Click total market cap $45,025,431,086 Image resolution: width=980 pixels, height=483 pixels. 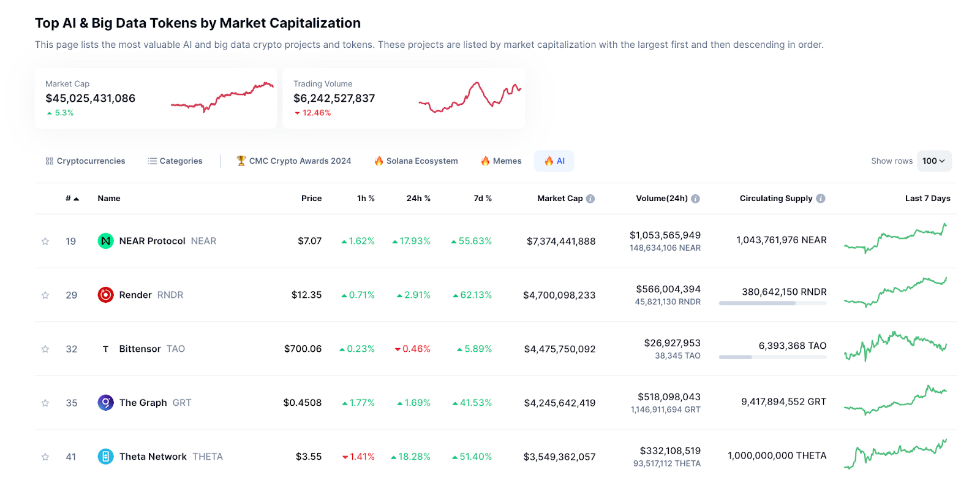(90, 98)
